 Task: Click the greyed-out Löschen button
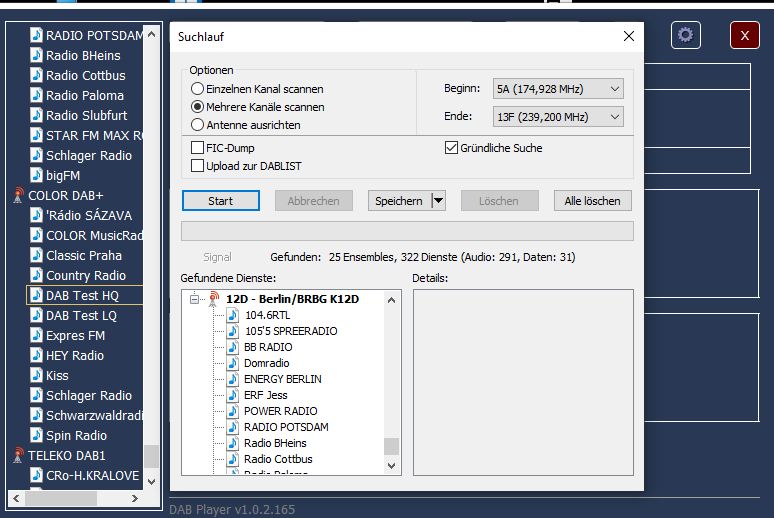[499, 201]
